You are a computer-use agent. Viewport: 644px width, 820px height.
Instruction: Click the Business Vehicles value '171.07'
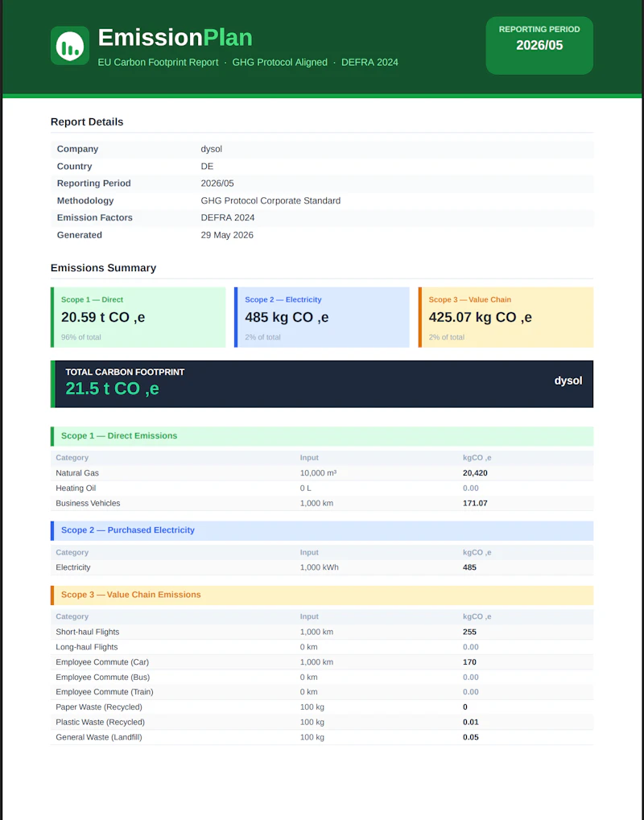tap(475, 503)
